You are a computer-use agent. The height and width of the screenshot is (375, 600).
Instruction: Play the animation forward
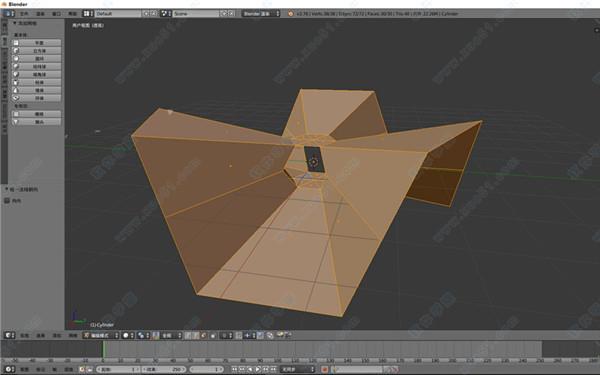[258, 369]
